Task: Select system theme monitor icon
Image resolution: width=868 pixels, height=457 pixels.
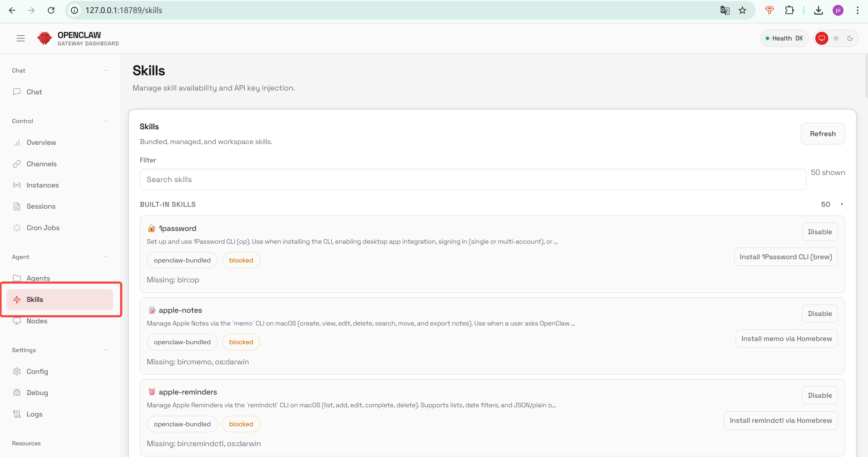Action: 822,38
